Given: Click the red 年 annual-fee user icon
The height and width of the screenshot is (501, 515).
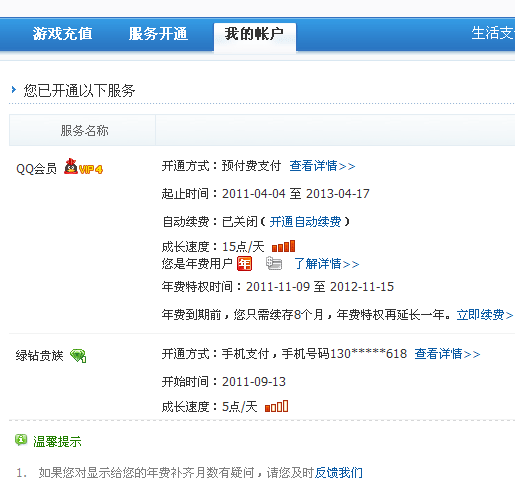Looking at the screenshot, I should click(244, 264).
